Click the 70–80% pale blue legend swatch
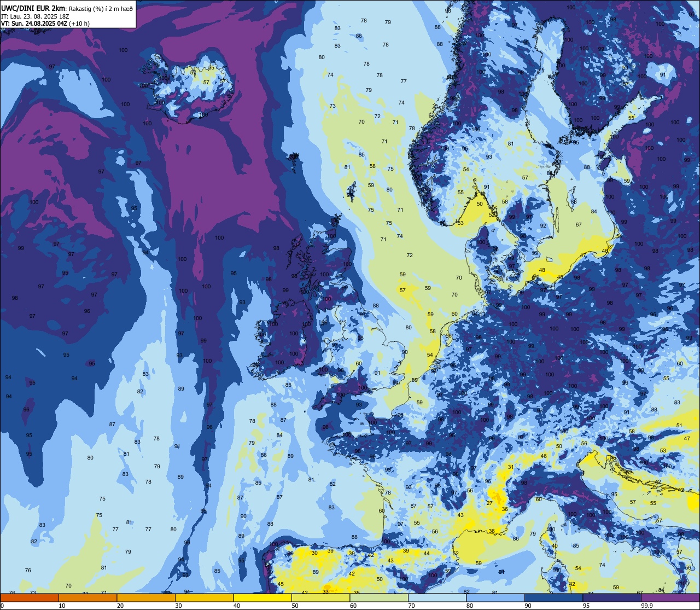 pos(437,597)
